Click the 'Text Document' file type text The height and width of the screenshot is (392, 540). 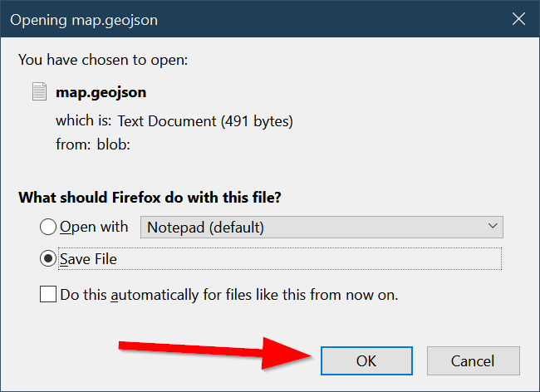[167, 121]
